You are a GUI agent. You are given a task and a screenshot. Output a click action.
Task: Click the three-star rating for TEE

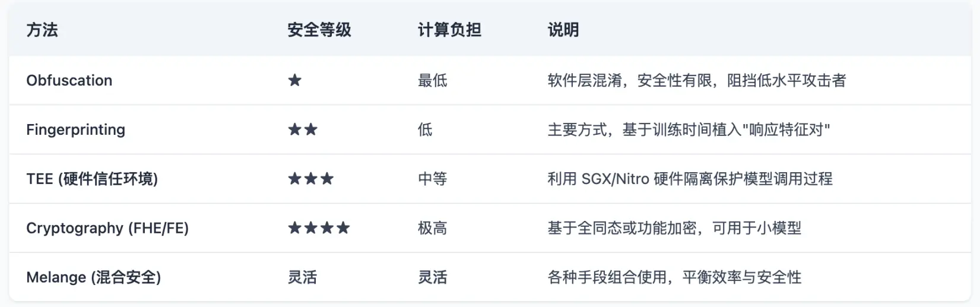pyautogui.click(x=311, y=179)
